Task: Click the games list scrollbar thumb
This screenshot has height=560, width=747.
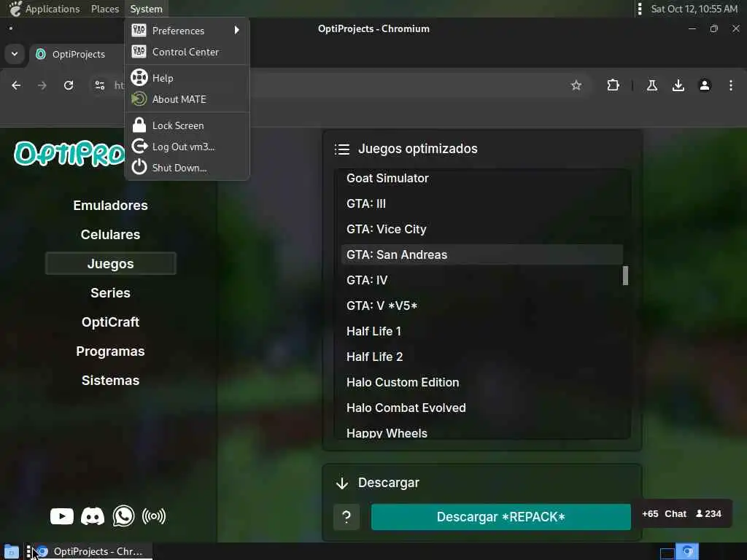Action: point(625,276)
